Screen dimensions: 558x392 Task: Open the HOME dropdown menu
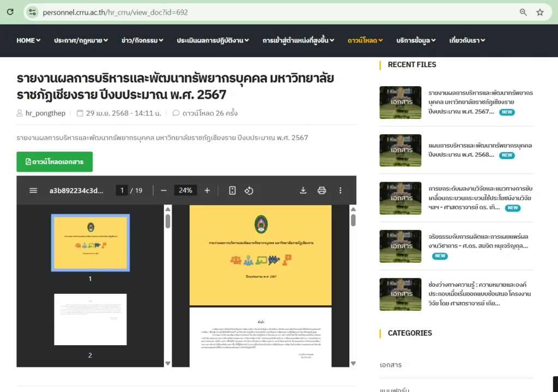28,40
